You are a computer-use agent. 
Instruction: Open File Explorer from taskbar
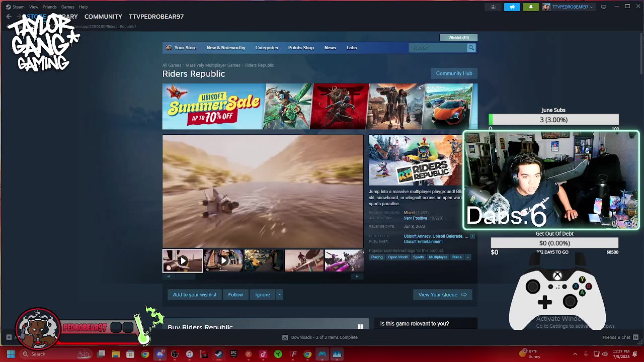[x=116, y=354]
